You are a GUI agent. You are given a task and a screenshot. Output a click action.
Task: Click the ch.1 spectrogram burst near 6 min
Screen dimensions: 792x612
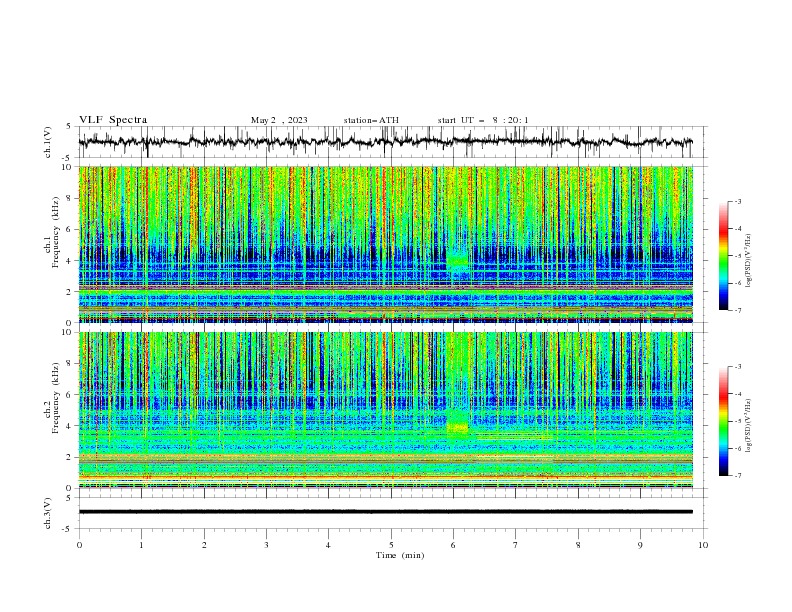[x=458, y=262]
